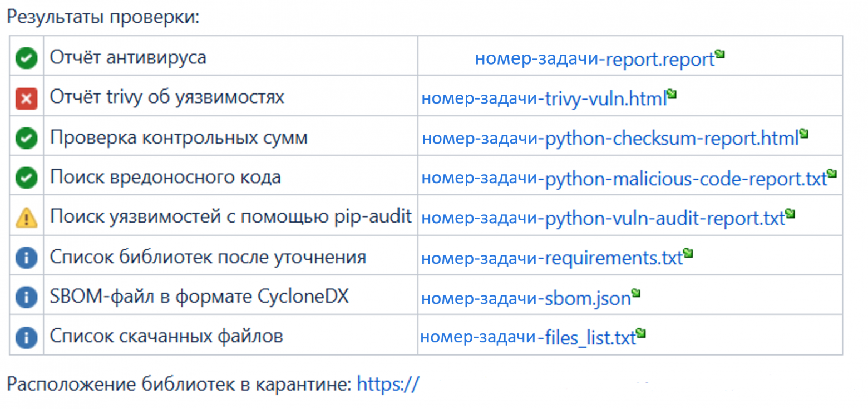Open the trivy vulnerabilities HTML report

[x=544, y=98]
